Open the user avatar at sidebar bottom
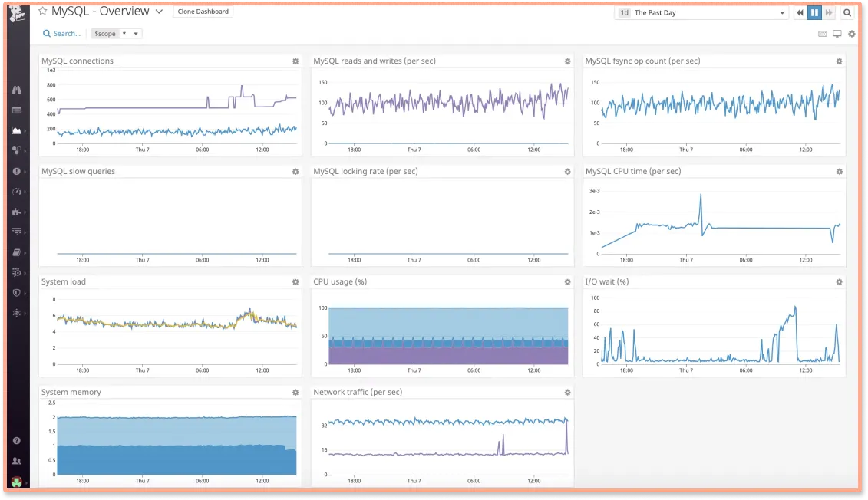The width and height of the screenshot is (868, 500). pos(17,482)
